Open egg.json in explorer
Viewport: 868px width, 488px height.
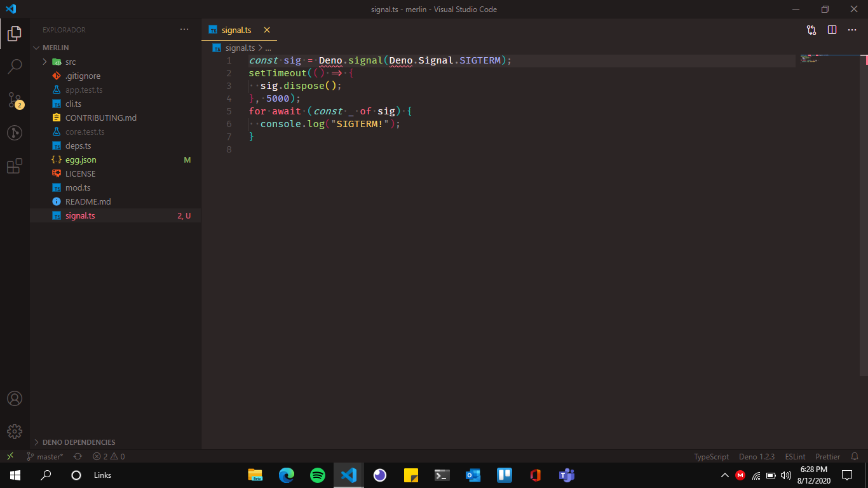click(x=115, y=159)
